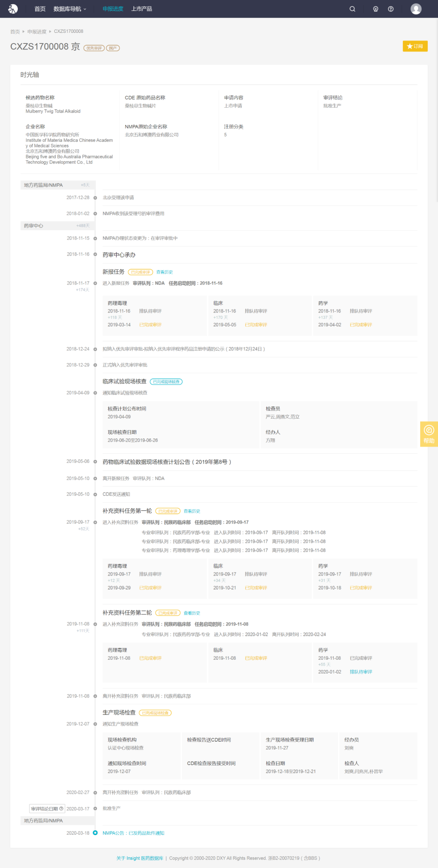The image size is (438, 868).
Task: Click the 申报进度 breadcrumb link
Action: (37, 32)
